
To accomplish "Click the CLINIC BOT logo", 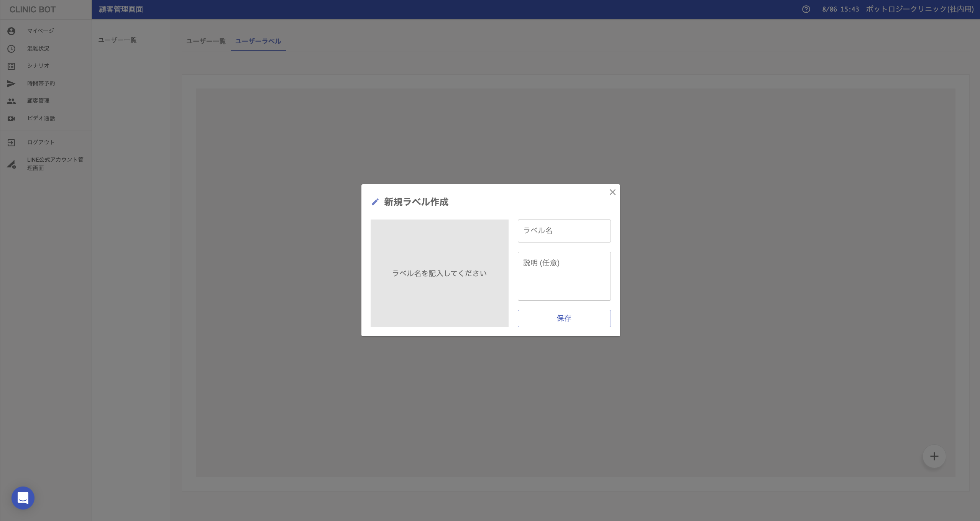I will (33, 10).
